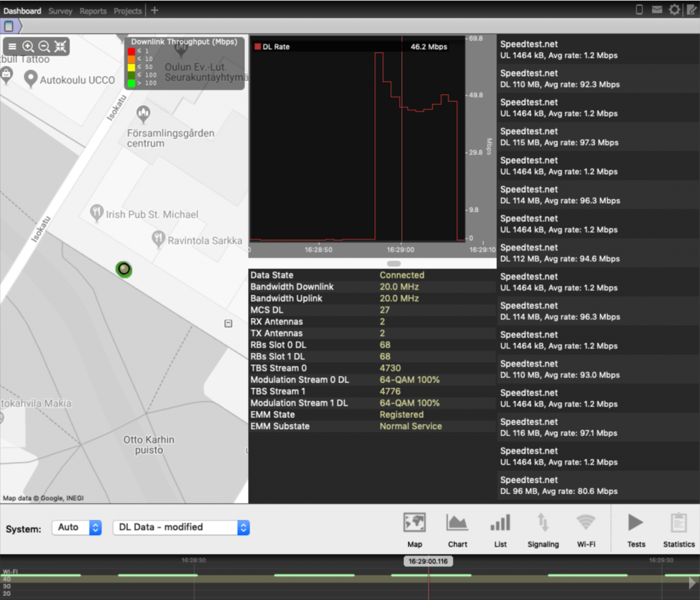Open the DL Data - modified dropdown

click(180, 527)
